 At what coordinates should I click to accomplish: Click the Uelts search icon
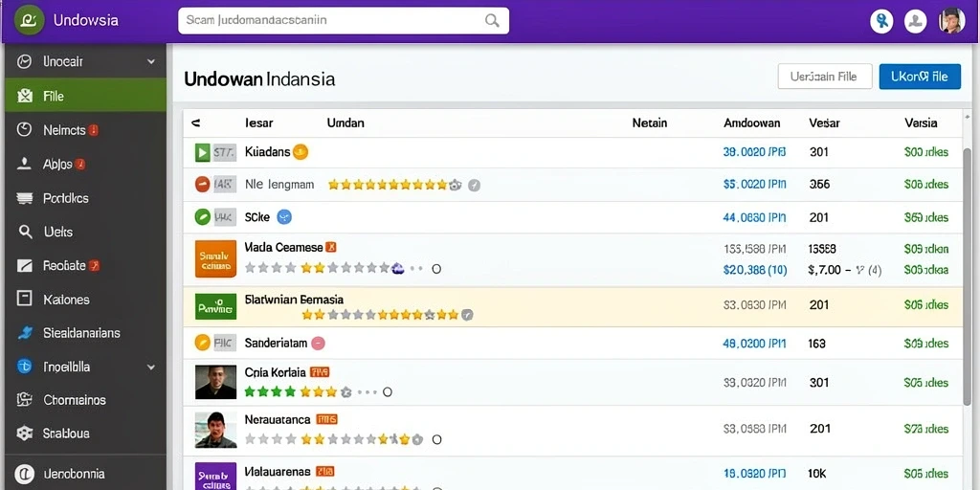(25, 232)
